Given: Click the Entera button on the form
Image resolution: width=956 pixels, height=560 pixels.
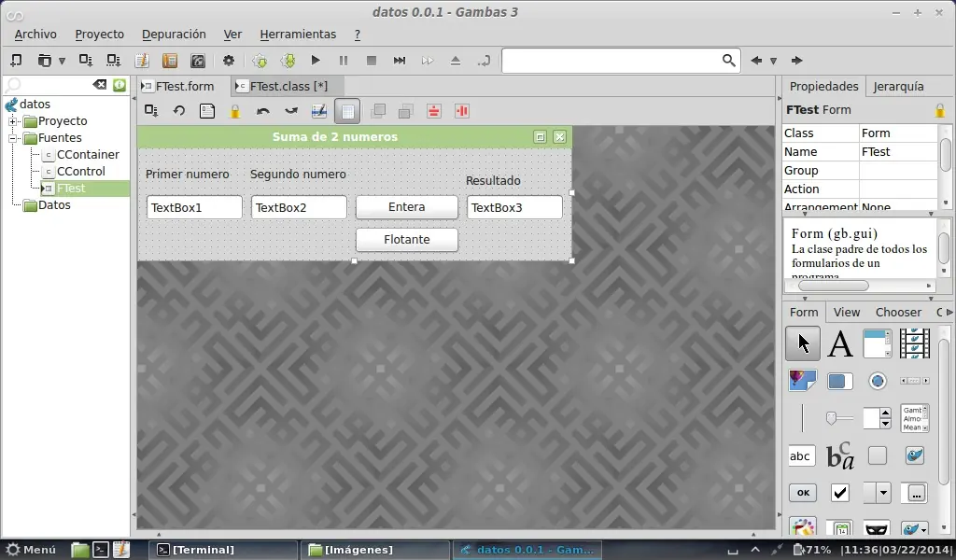Looking at the screenshot, I should [407, 207].
